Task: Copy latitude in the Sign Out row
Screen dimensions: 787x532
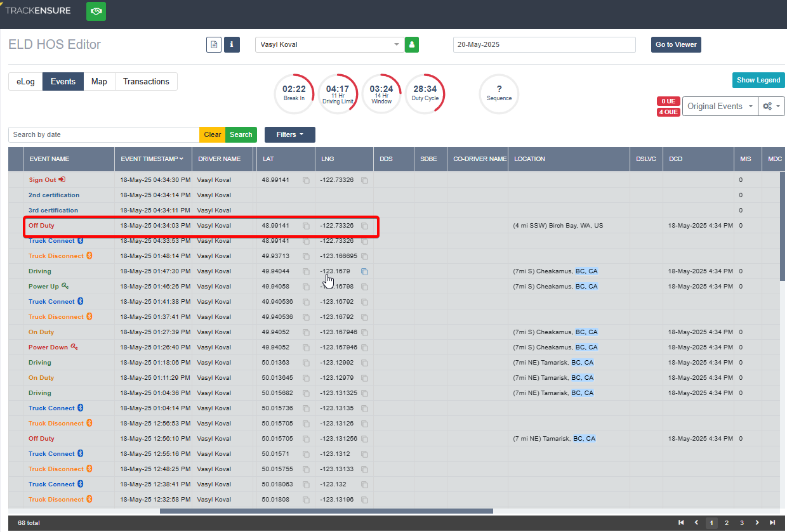Action: point(306,180)
